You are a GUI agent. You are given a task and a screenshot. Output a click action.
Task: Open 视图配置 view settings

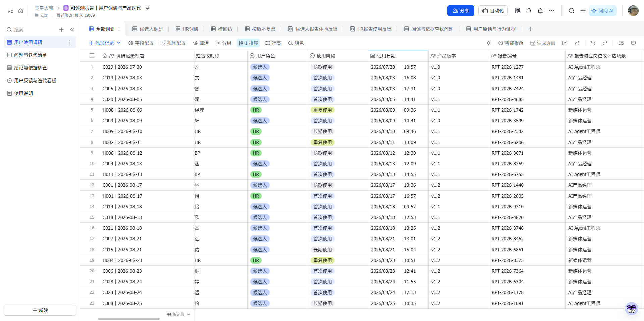[x=173, y=43]
